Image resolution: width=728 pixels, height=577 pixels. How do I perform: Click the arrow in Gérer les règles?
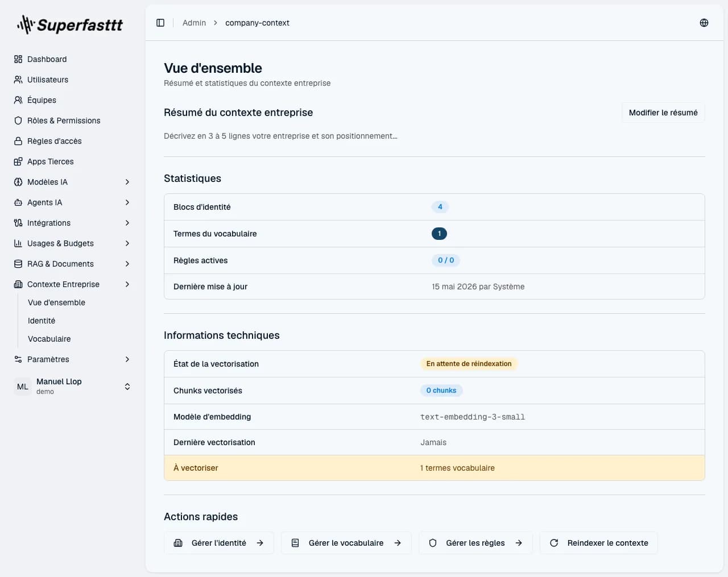click(519, 543)
